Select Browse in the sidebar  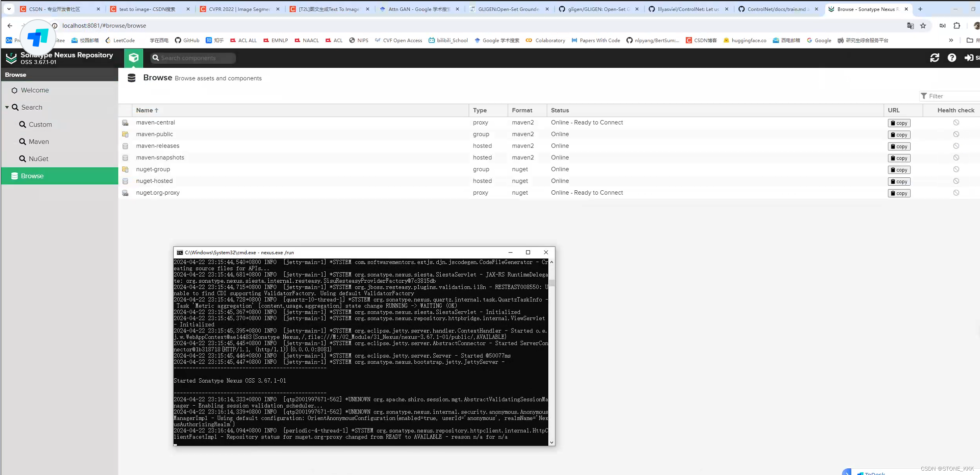[59, 176]
